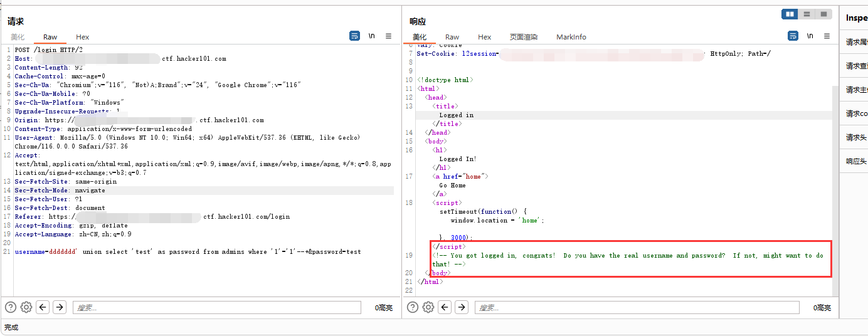Click the help icon under the request panel
Image resolution: width=868 pixels, height=336 pixels.
tap(11, 307)
